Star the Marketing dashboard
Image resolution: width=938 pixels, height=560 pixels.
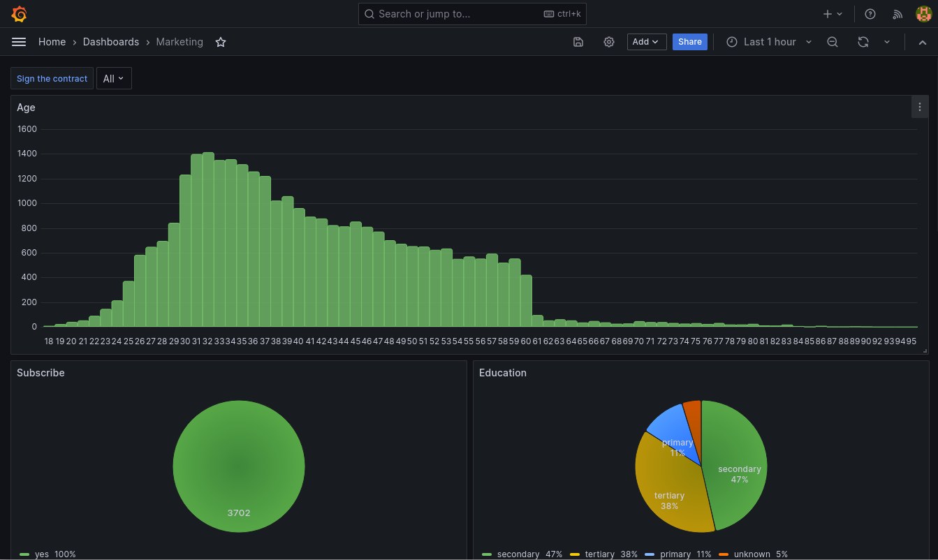pyautogui.click(x=221, y=42)
